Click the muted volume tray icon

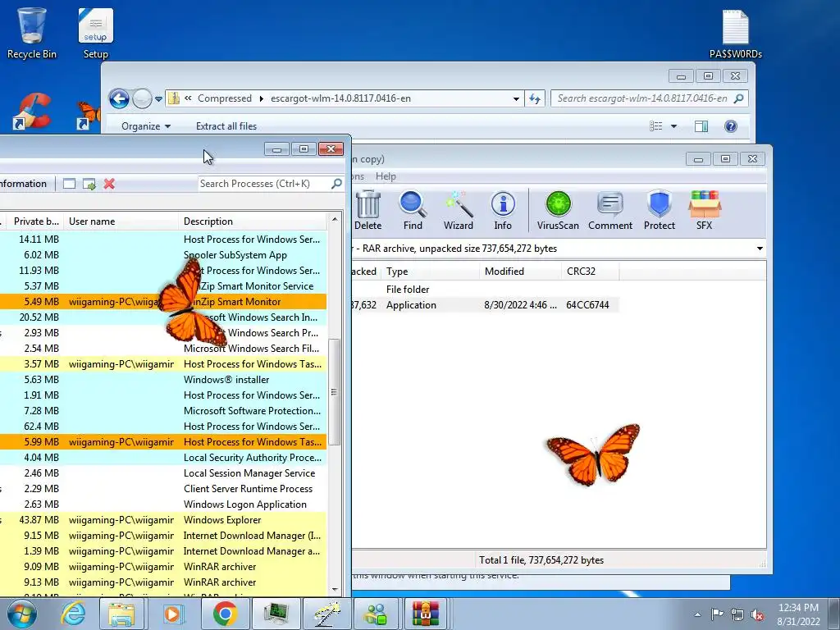tap(757, 614)
